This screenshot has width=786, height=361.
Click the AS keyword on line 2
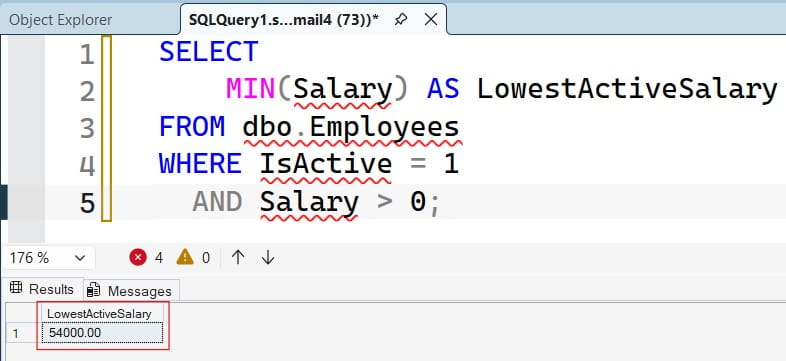pyautogui.click(x=443, y=89)
